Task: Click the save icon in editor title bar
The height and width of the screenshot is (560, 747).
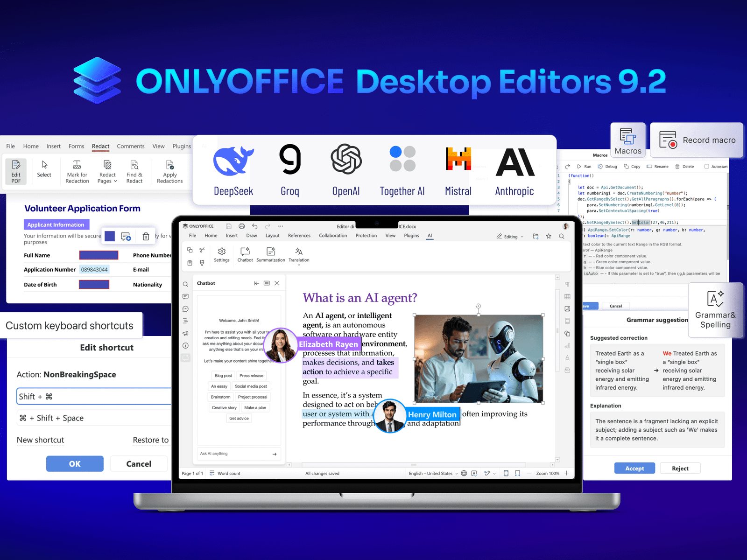Action: click(229, 226)
